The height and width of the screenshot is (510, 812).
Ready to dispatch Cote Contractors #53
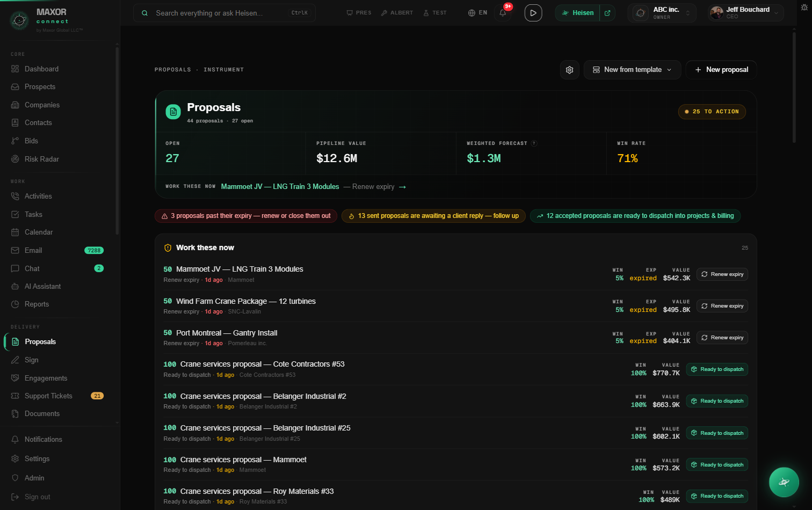[717, 369]
